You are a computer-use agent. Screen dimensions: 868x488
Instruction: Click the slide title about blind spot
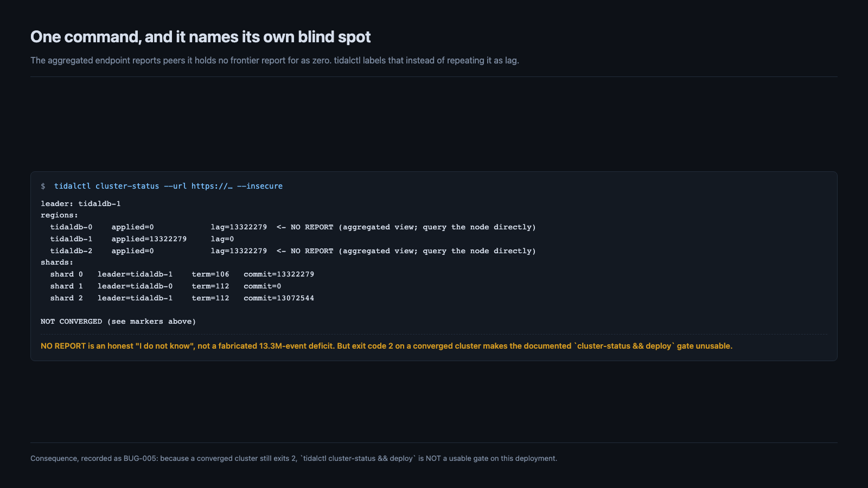(200, 37)
